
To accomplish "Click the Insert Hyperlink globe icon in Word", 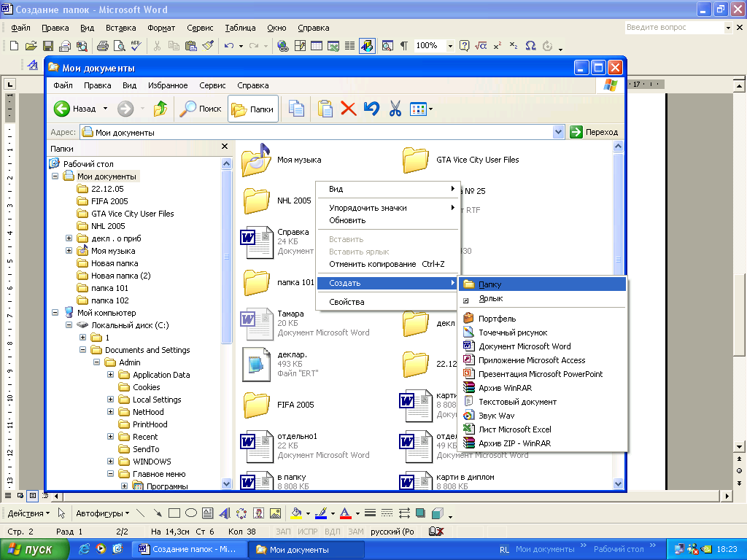I will pyautogui.click(x=283, y=46).
